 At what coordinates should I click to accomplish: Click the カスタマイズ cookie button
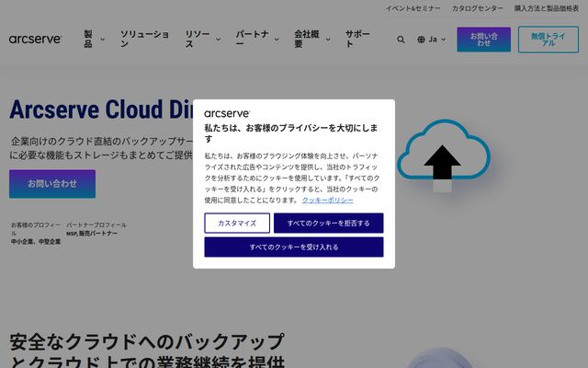237,223
